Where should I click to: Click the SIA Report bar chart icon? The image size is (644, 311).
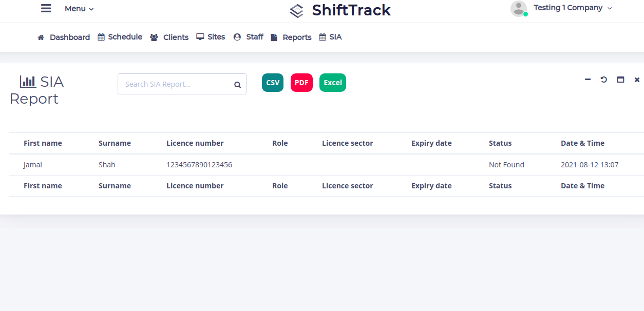28,81
